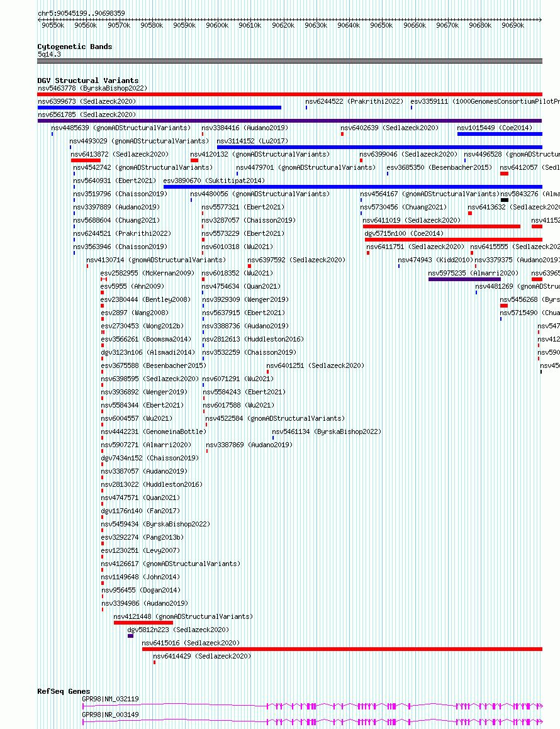
Task: Open esv3359111 1000GenomesConsortium variant label
Action: click(x=485, y=101)
